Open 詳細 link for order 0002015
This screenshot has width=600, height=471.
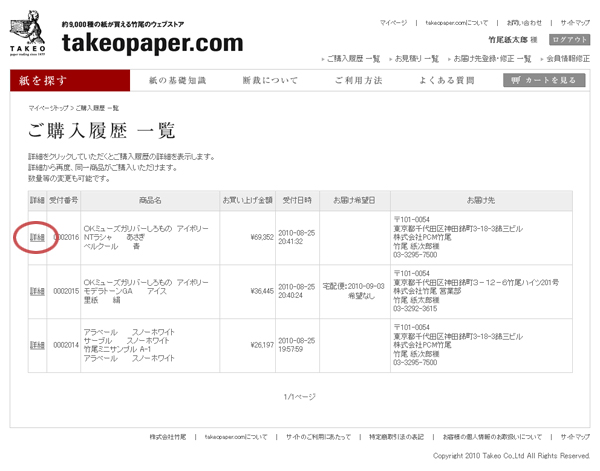(x=37, y=292)
